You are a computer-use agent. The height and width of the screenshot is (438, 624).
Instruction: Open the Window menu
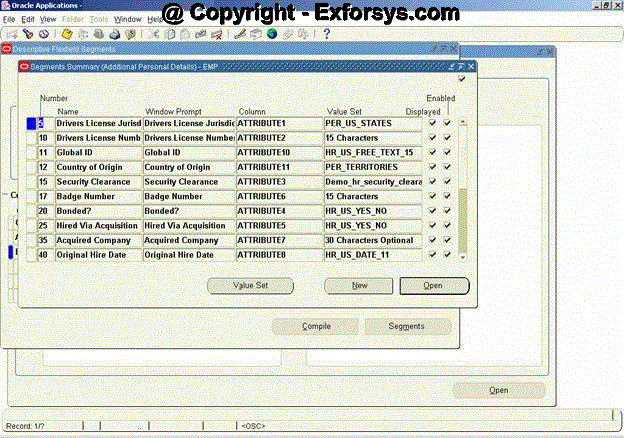[127, 19]
